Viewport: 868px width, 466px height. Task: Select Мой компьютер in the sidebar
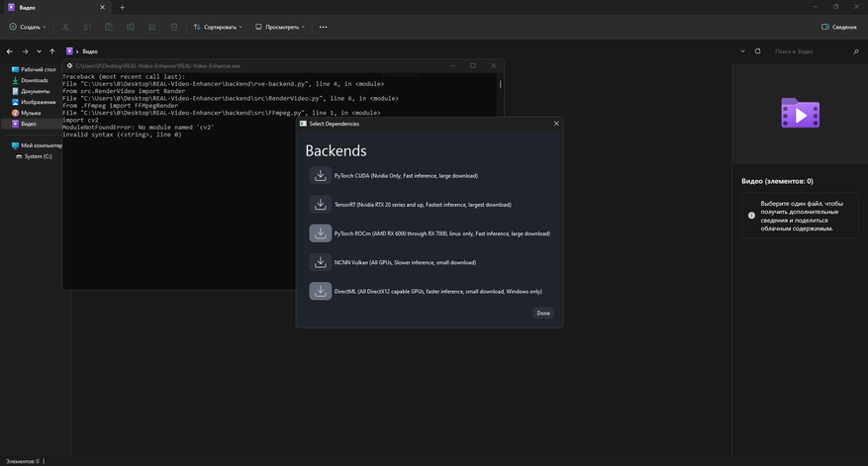tap(37, 145)
